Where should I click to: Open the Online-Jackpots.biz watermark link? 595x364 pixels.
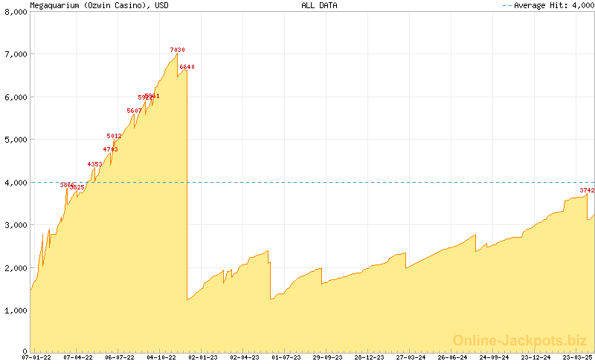[x=515, y=340]
